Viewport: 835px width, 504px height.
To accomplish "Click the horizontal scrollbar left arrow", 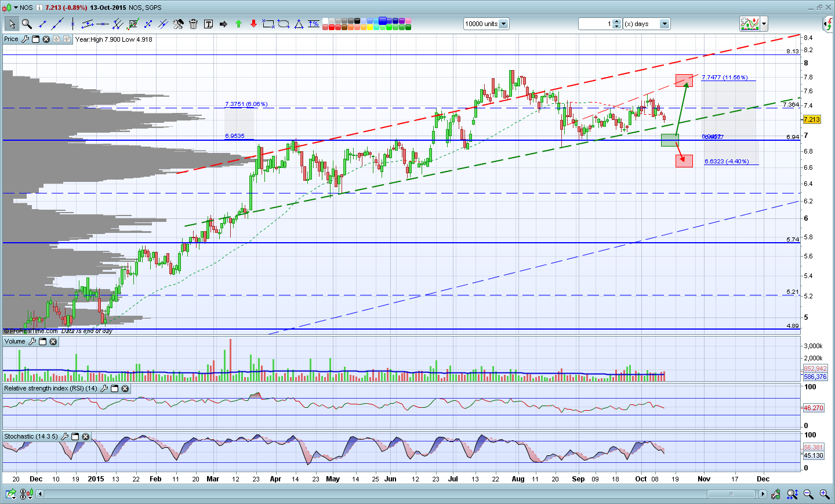I will coord(40,494).
